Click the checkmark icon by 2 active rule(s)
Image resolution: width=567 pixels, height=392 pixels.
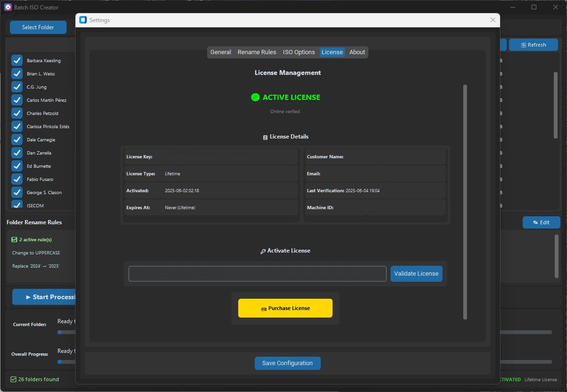click(x=14, y=240)
